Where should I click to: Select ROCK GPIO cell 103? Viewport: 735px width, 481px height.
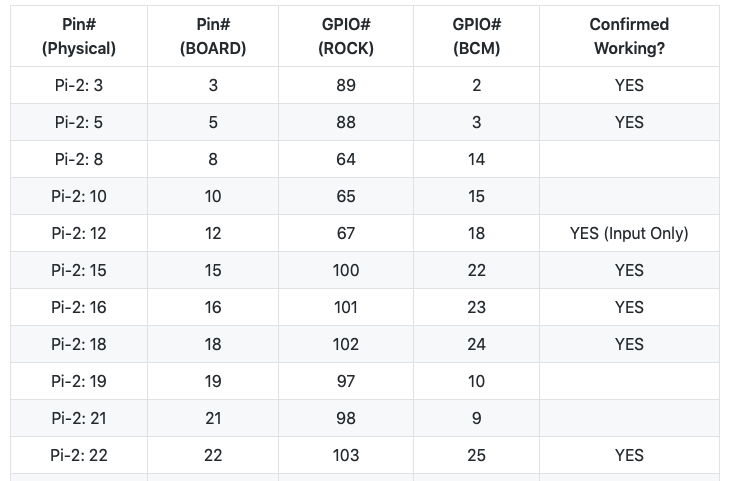346,456
